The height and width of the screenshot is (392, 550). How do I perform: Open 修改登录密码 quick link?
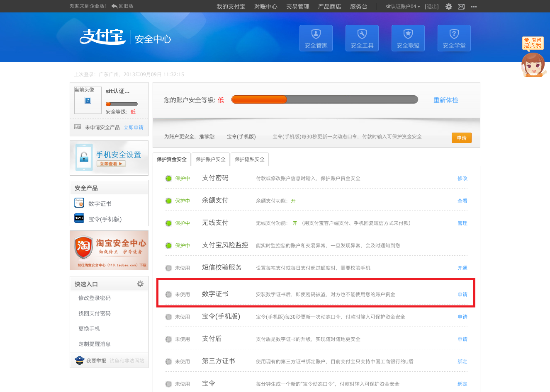click(x=95, y=298)
